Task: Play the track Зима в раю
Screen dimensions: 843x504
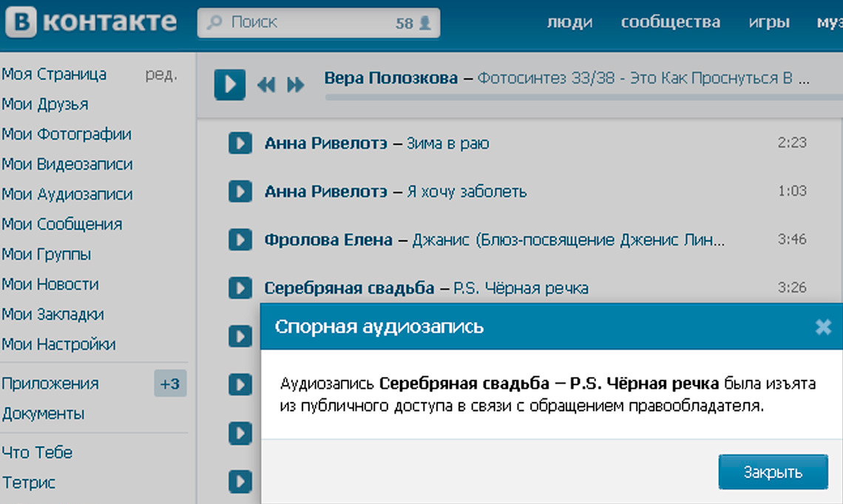Action: tap(240, 143)
